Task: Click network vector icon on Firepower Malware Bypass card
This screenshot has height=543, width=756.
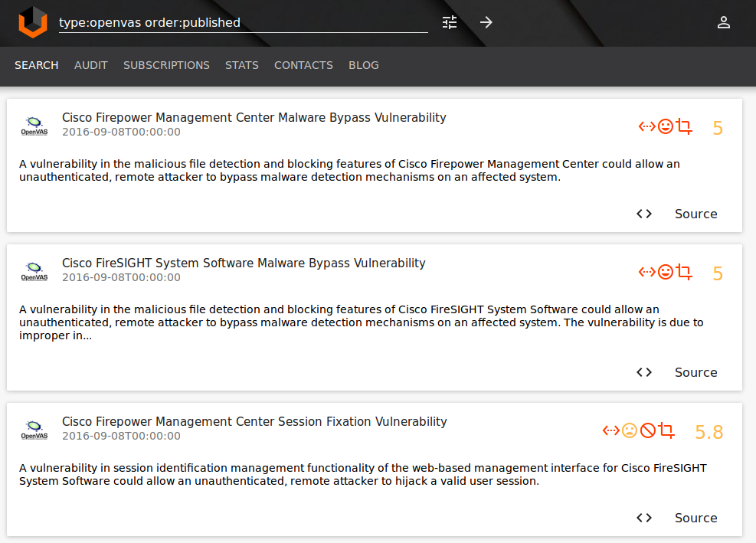Action: click(x=646, y=127)
